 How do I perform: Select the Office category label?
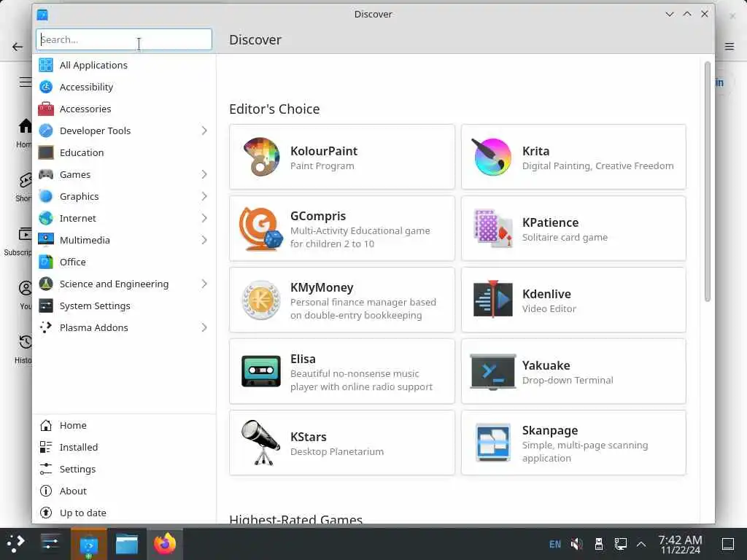(x=72, y=262)
